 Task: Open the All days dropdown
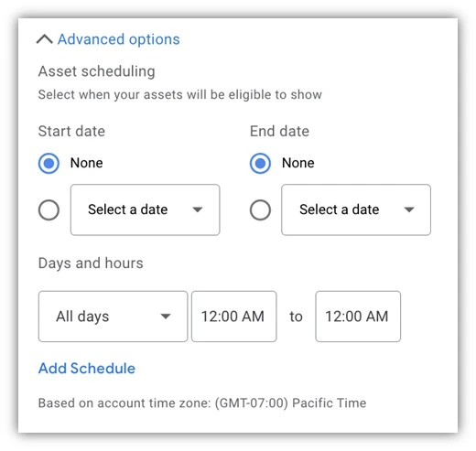click(113, 317)
